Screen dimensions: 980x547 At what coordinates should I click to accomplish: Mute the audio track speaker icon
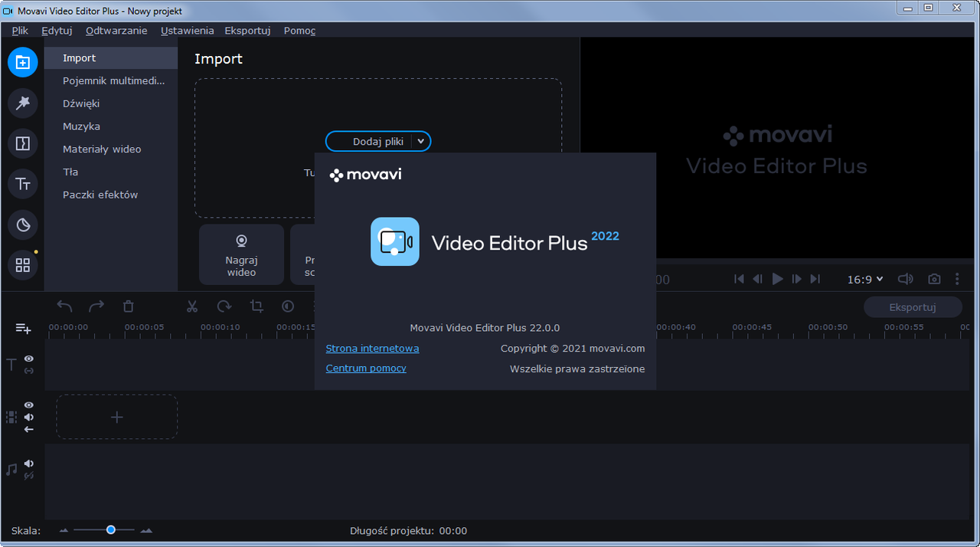point(29,463)
